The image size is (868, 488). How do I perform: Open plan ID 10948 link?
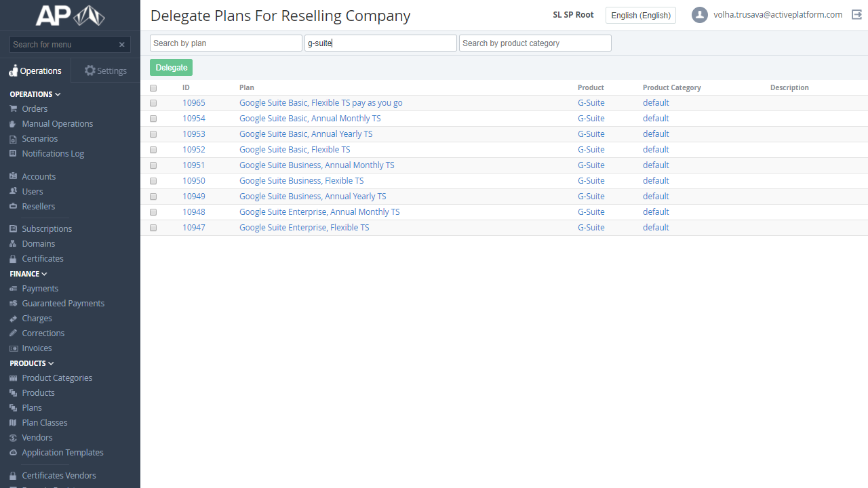194,212
